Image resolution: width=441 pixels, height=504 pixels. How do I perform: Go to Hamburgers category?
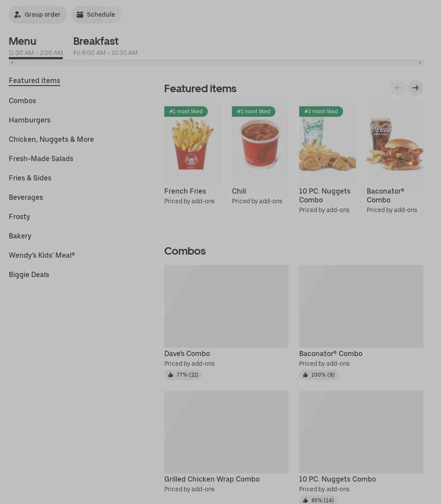[x=29, y=120]
